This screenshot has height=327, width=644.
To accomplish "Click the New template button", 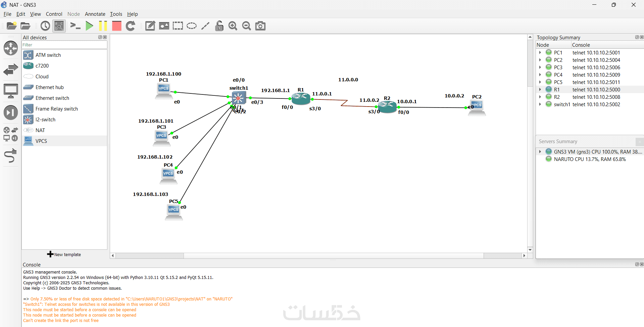I will (64, 254).
